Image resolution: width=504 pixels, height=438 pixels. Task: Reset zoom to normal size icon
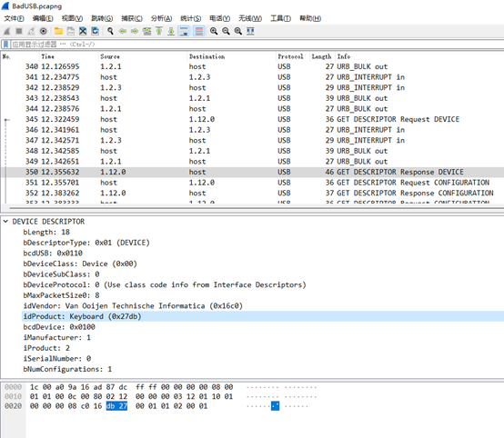[x=238, y=31]
